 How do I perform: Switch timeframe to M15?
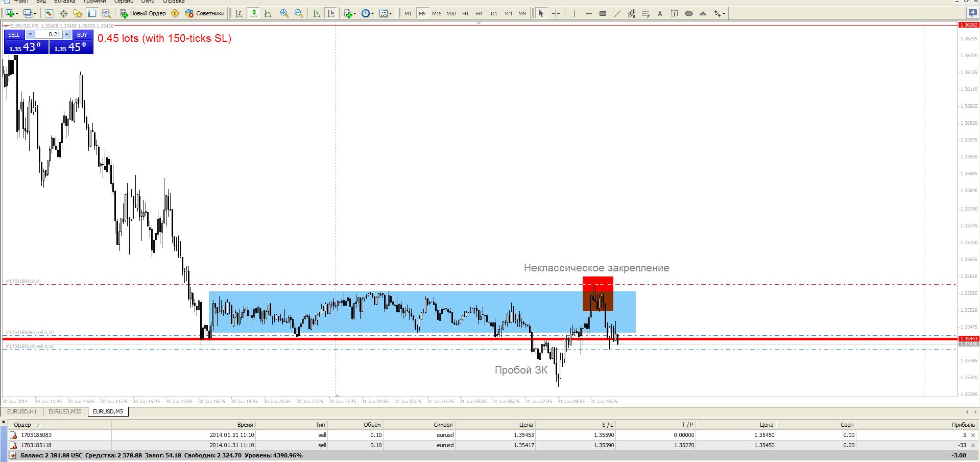pyautogui.click(x=436, y=14)
